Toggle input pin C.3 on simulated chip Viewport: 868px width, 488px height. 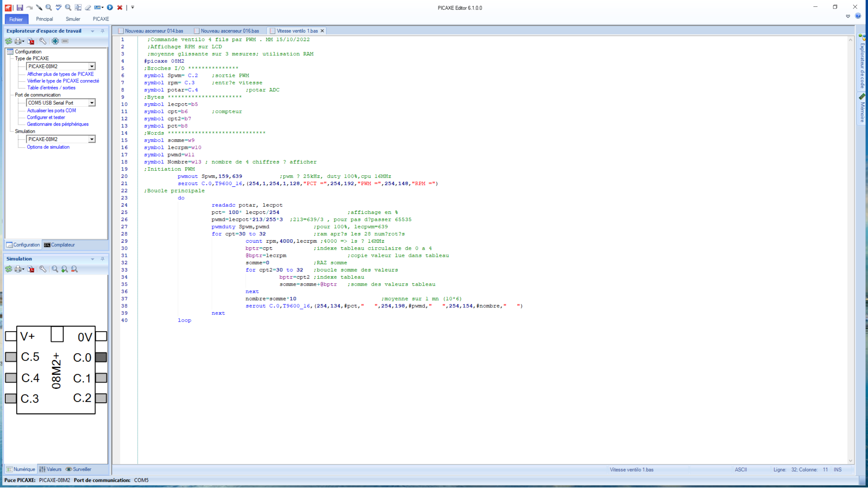coord(11,398)
